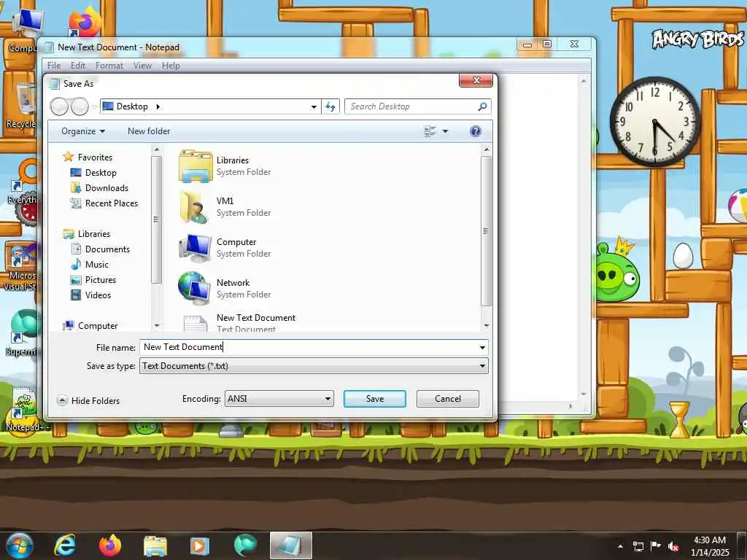
Task: Open the Save as type dropdown
Action: [482, 366]
